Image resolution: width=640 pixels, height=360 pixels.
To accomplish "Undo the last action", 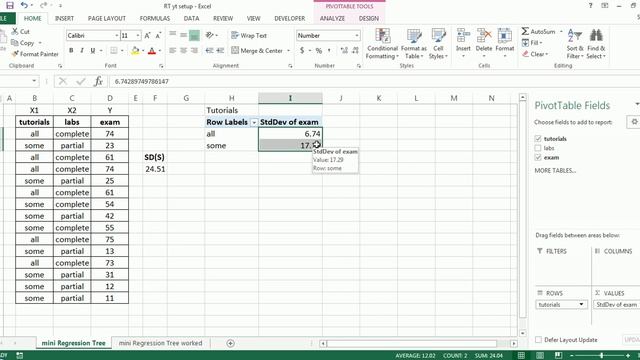I will click(x=24, y=6).
